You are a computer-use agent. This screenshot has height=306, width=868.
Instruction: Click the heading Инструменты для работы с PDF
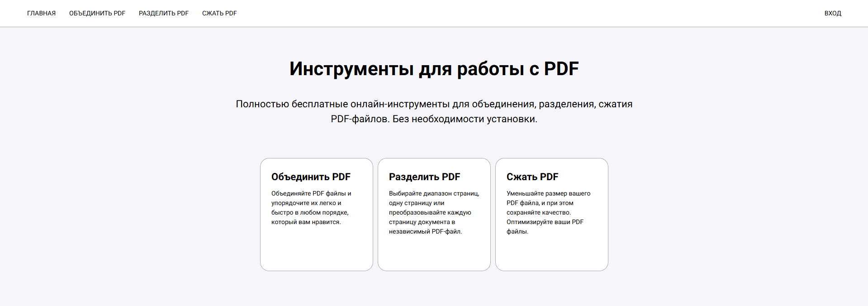(434, 69)
